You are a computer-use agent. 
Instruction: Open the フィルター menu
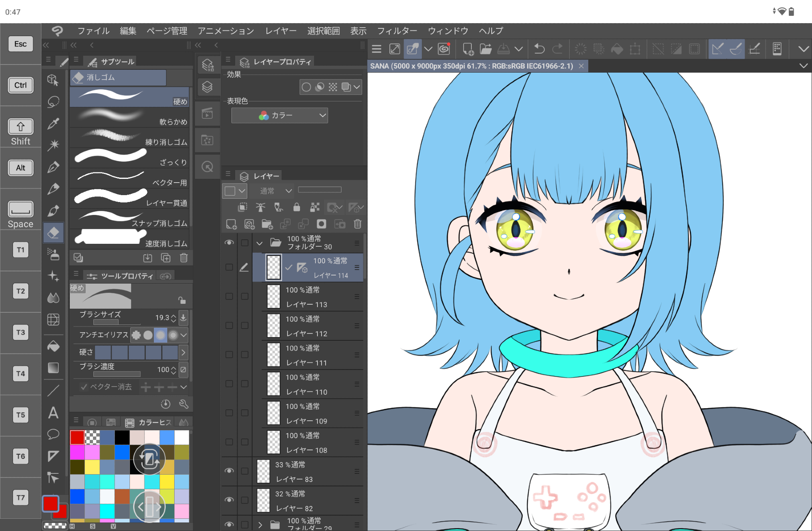[397, 31]
